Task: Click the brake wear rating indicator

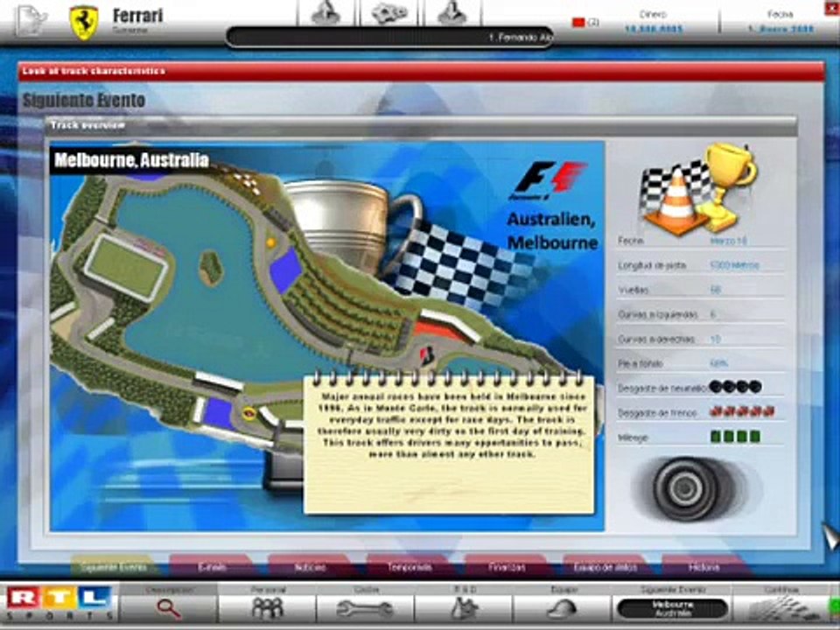Action: pyautogui.click(x=742, y=411)
